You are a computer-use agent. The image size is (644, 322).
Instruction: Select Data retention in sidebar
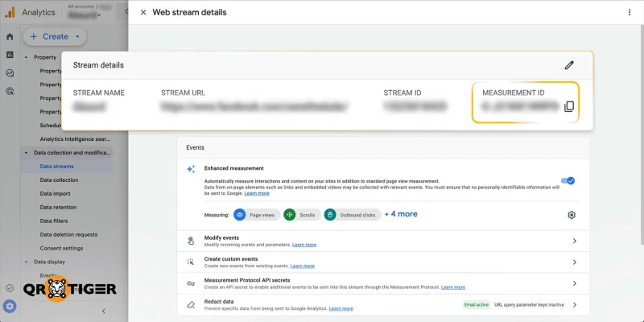[x=58, y=208]
